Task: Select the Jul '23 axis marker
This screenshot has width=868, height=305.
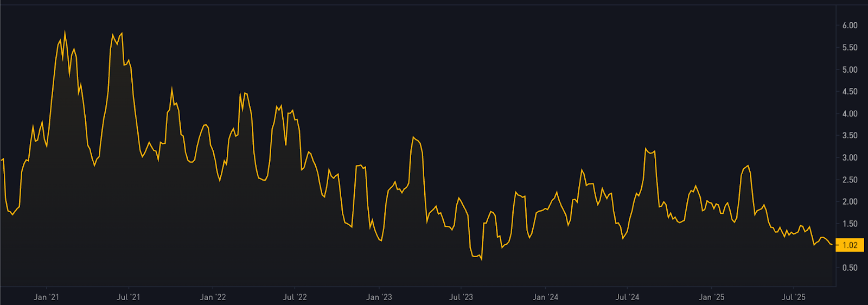Action: pyautogui.click(x=461, y=297)
